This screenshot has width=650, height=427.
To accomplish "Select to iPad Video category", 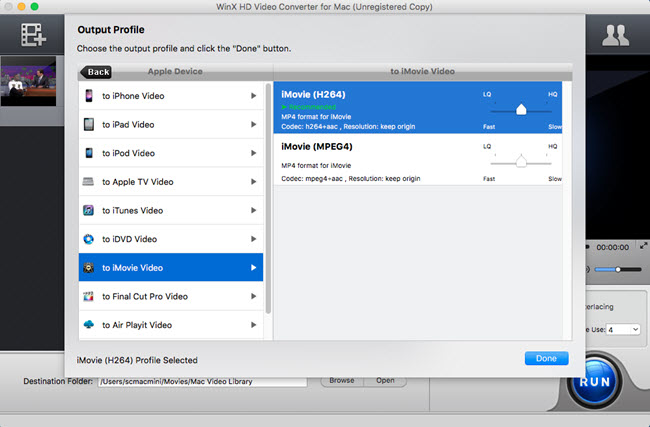I will [x=171, y=124].
